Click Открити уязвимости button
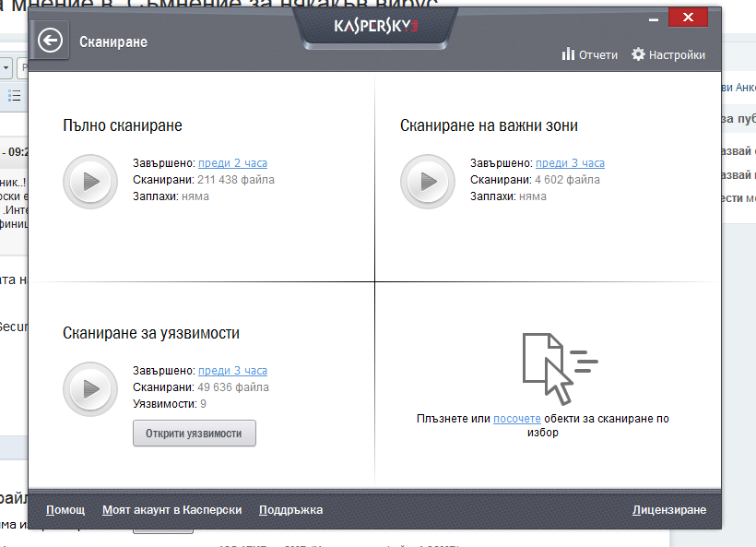756x547 pixels. [195, 434]
